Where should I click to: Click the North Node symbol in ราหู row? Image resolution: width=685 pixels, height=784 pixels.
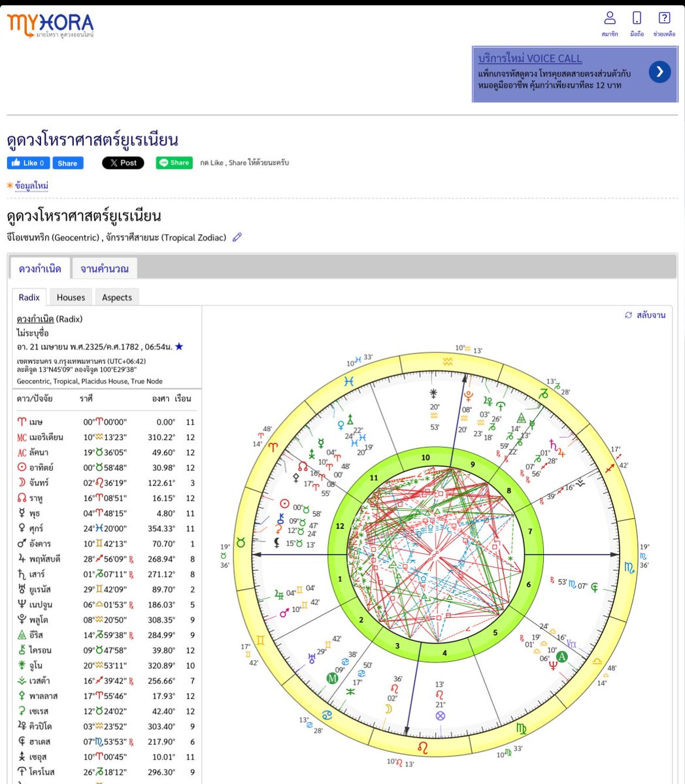[22, 498]
